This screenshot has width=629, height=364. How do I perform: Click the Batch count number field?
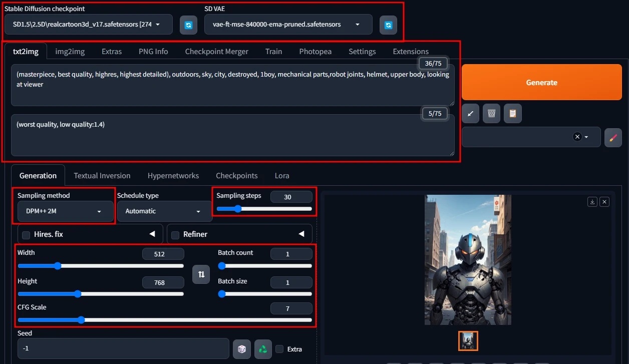pos(291,254)
